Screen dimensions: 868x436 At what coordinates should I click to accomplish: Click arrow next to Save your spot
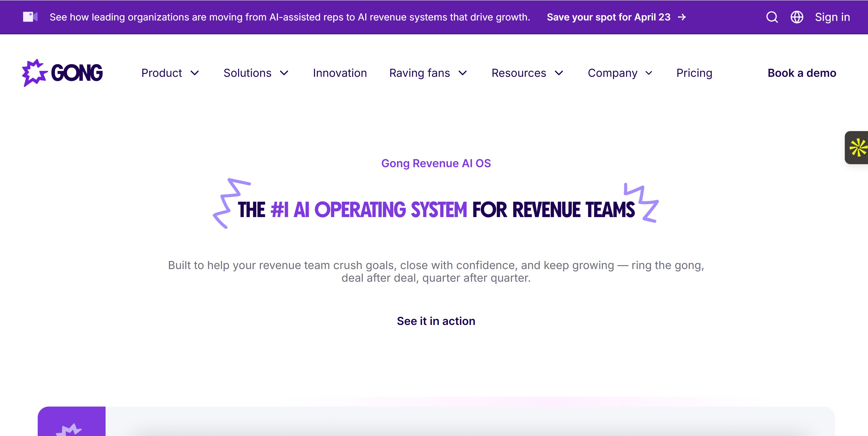tap(682, 17)
